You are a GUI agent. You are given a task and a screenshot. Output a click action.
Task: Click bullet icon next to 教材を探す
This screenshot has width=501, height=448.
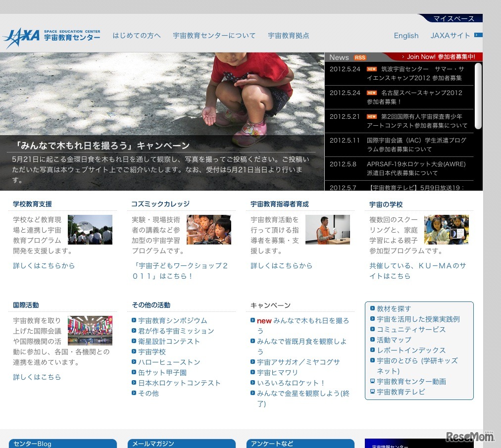pos(372,308)
